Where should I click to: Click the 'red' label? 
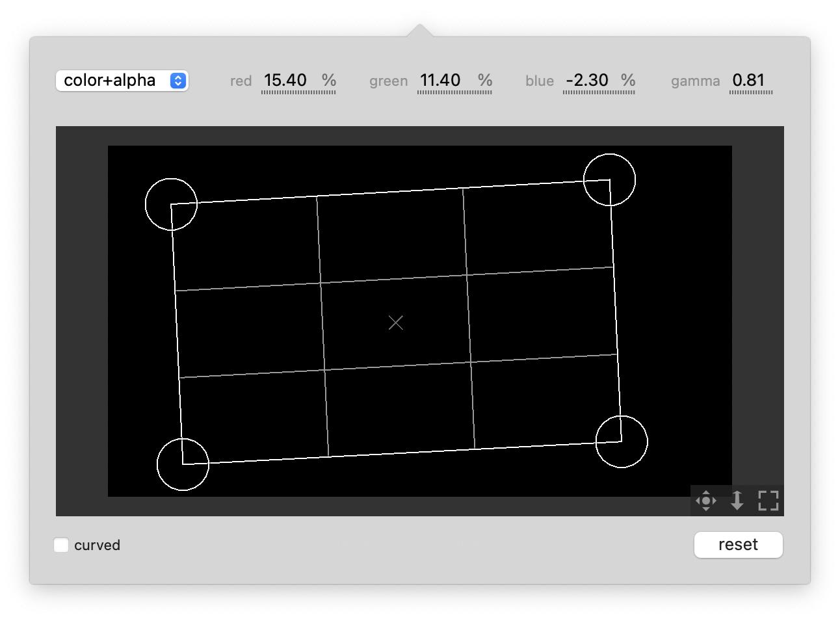pos(241,81)
